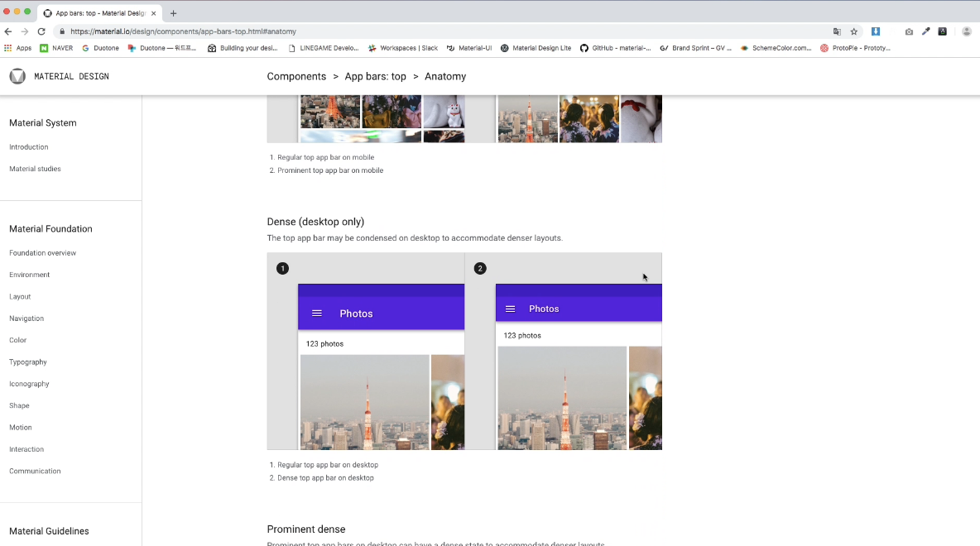Viewport: 980px width, 546px height.
Task: Open Motion in the sidebar
Action: pyautogui.click(x=21, y=428)
